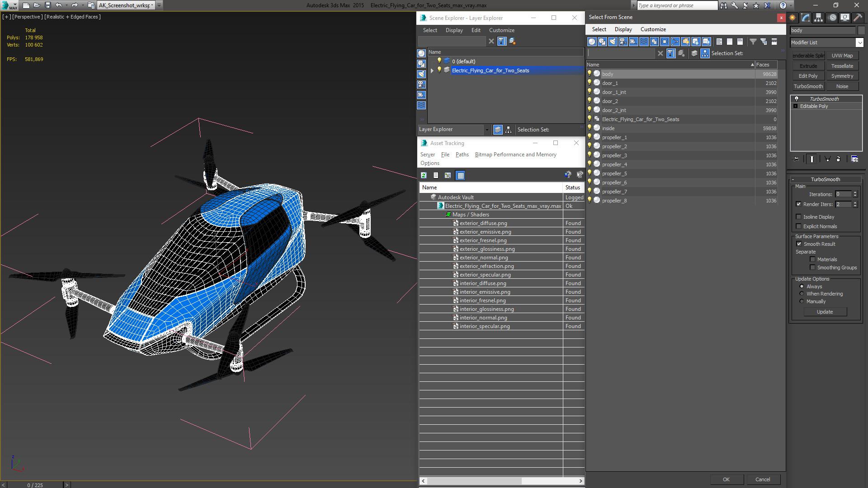Open the Motion command panel tab

pyautogui.click(x=832, y=18)
